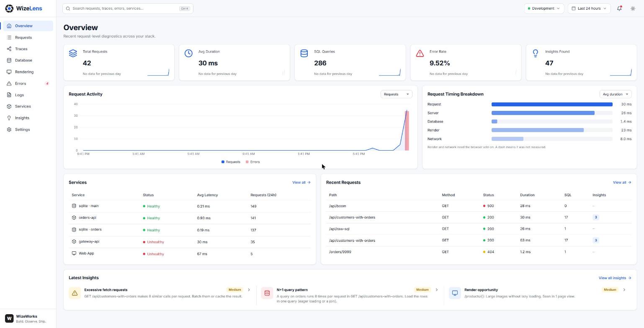Focus the search requests input field

click(128, 8)
